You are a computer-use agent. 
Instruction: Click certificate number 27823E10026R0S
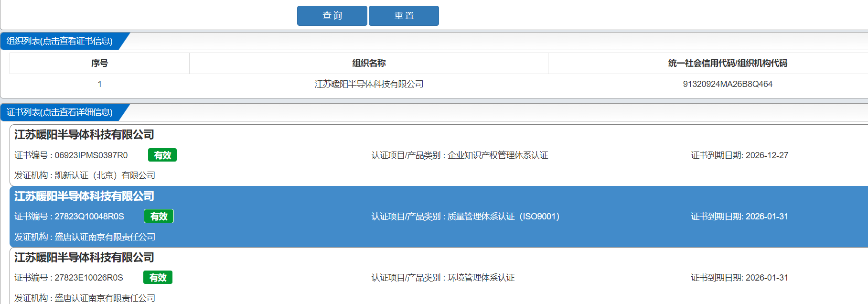89,278
